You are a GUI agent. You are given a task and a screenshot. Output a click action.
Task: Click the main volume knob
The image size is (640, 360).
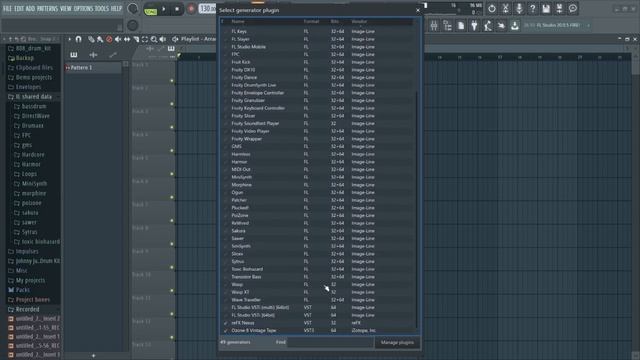pyautogui.click(x=133, y=9)
